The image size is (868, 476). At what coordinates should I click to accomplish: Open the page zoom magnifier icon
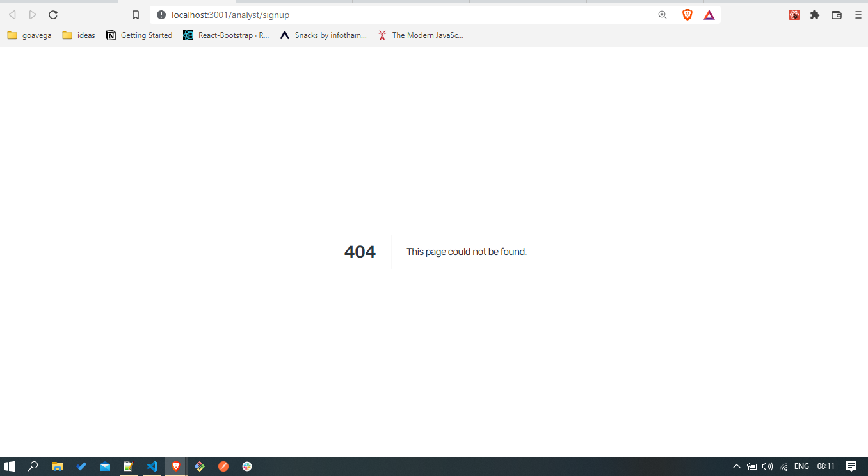tap(663, 14)
